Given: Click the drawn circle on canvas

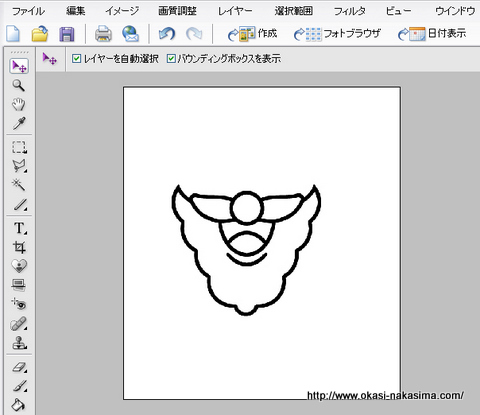Looking at the screenshot, I should (x=247, y=207).
